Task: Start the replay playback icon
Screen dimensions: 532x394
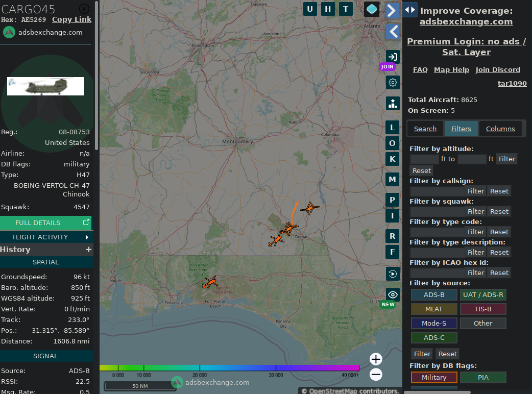Action: 393,274
